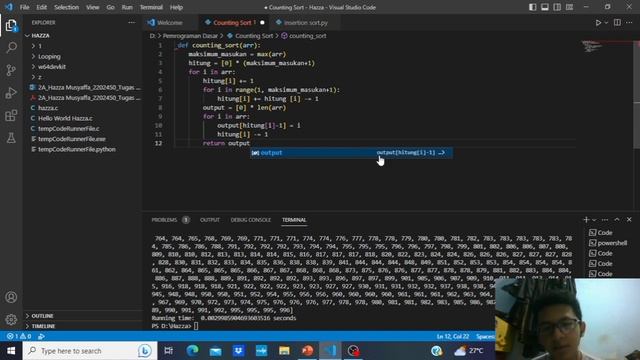Open the Manage gear icon
Image resolution: width=640 pixels, height=360 pixels.
pyautogui.click(x=11, y=319)
